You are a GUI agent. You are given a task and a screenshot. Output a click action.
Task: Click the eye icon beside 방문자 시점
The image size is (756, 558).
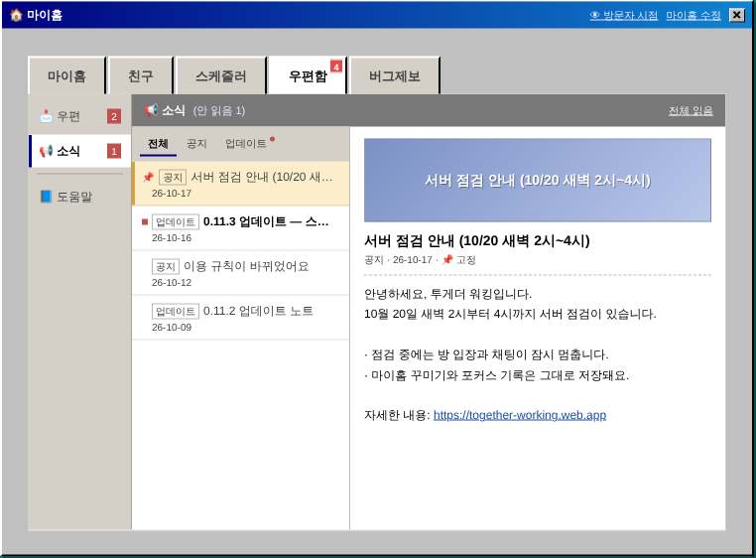coord(595,16)
